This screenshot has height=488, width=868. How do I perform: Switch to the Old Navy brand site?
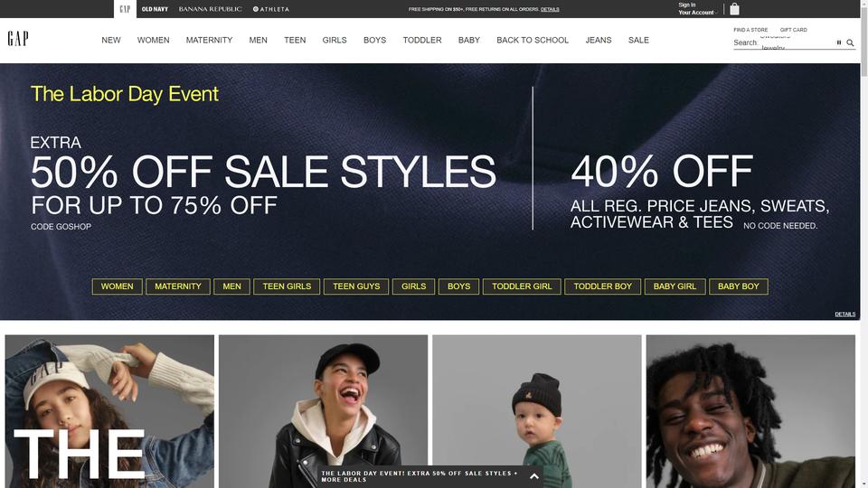pyautogui.click(x=155, y=9)
